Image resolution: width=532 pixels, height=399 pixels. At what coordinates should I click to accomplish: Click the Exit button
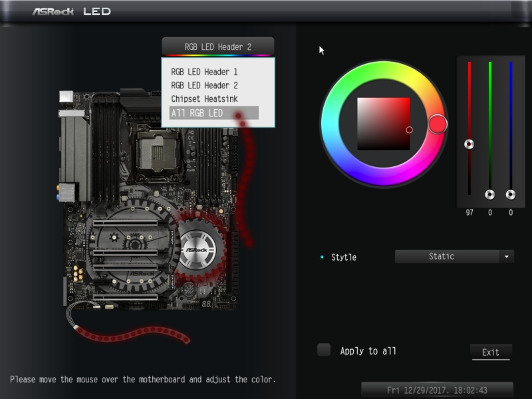pos(491,352)
